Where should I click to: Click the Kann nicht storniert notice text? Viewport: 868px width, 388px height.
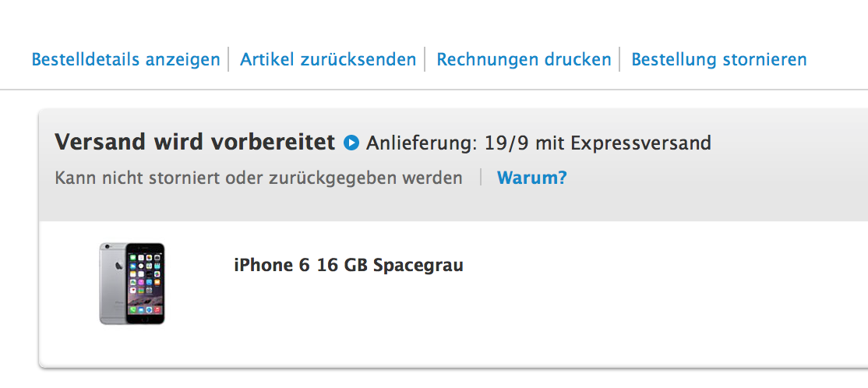[x=259, y=178]
